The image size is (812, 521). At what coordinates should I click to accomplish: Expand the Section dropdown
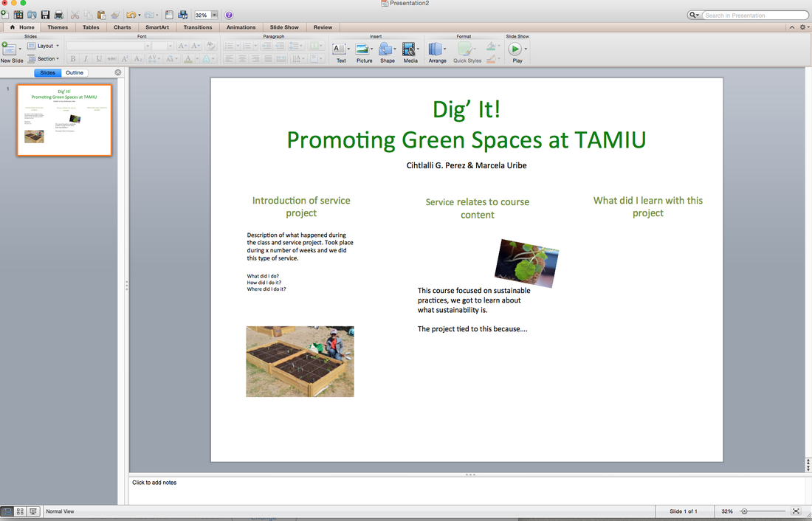click(x=46, y=58)
